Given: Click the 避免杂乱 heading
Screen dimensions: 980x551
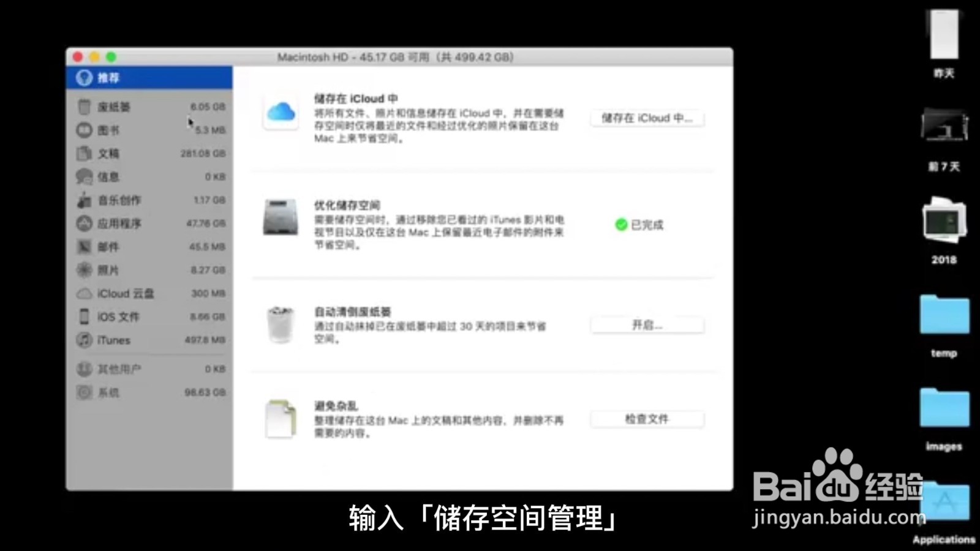Looking at the screenshot, I should click(x=336, y=406).
